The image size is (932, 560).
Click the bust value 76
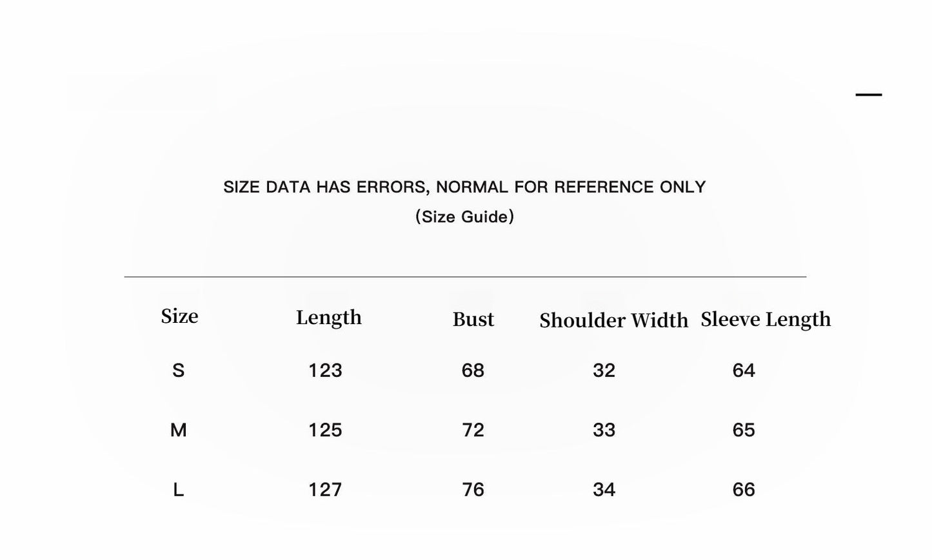473,490
